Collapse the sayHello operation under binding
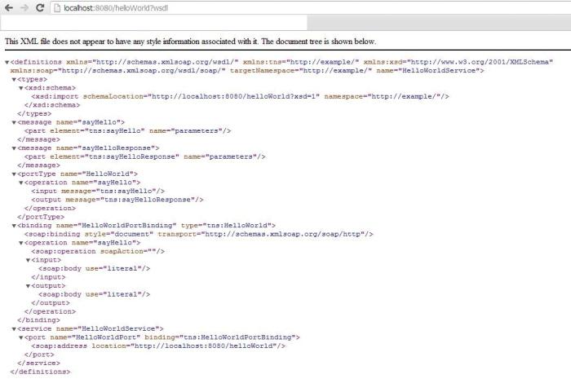The height and width of the screenshot is (392, 571). (20, 243)
